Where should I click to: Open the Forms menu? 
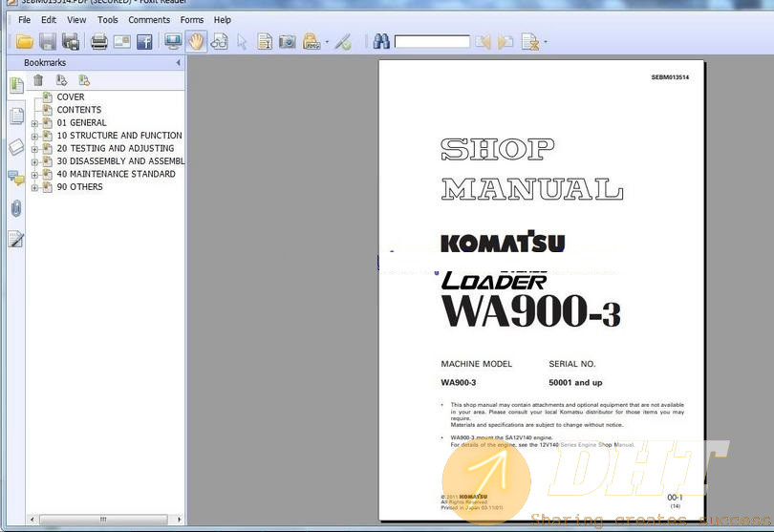click(x=191, y=20)
